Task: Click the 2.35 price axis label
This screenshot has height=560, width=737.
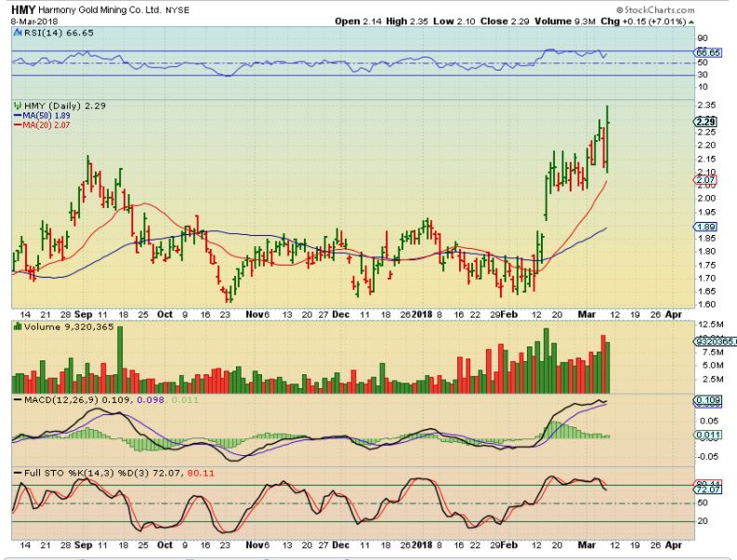Action: (706, 105)
